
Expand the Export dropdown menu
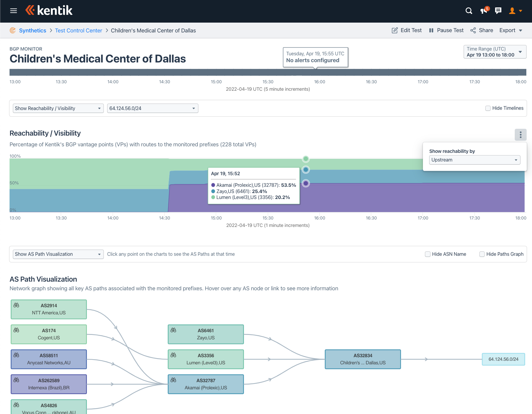[x=511, y=30]
